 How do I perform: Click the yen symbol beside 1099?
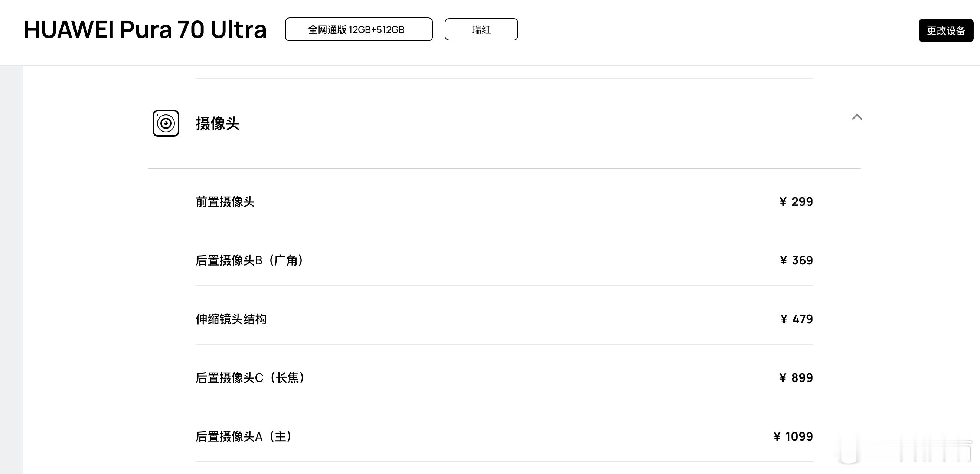click(777, 436)
